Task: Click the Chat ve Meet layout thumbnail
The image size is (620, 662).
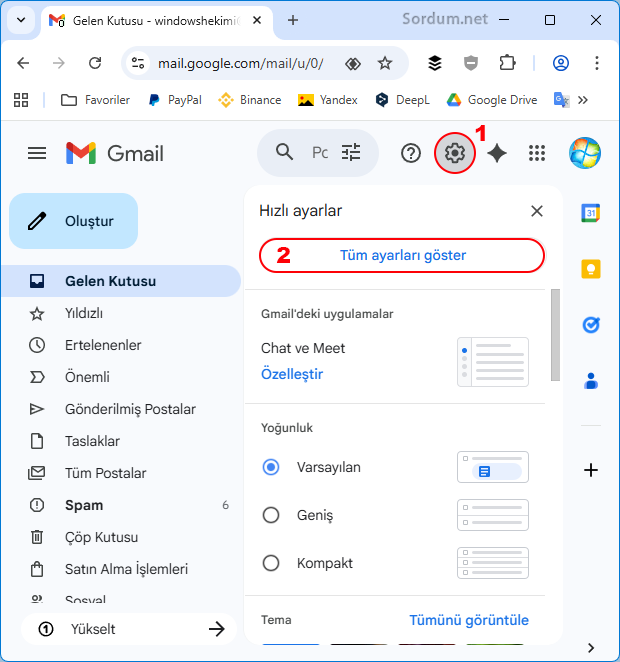Action: pyautogui.click(x=493, y=362)
